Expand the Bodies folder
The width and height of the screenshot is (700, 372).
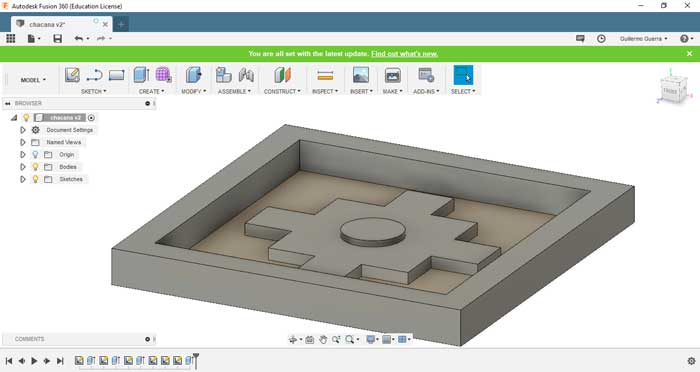coord(23,167)
